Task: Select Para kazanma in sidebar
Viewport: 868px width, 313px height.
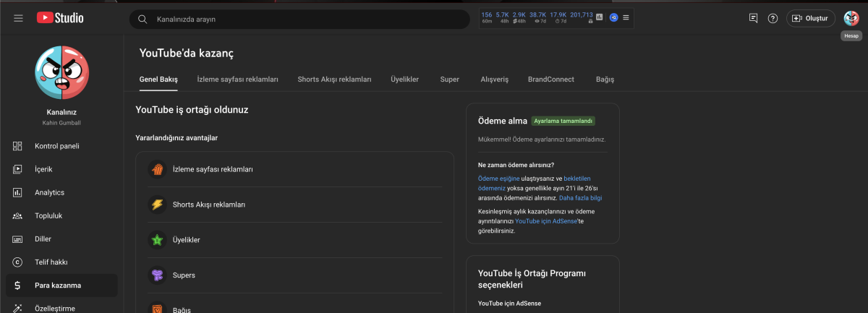Action: pyautogui.click(x=61, y=285)
